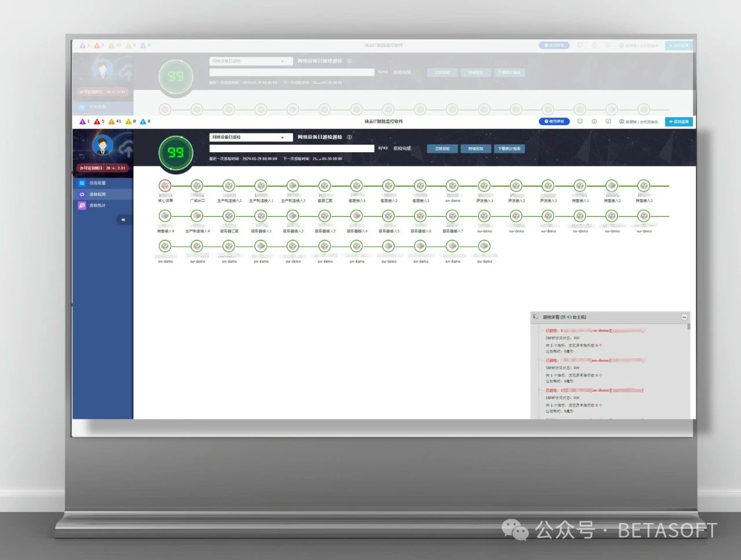Click the red alarm triangle showing 5

pos(97,121)
